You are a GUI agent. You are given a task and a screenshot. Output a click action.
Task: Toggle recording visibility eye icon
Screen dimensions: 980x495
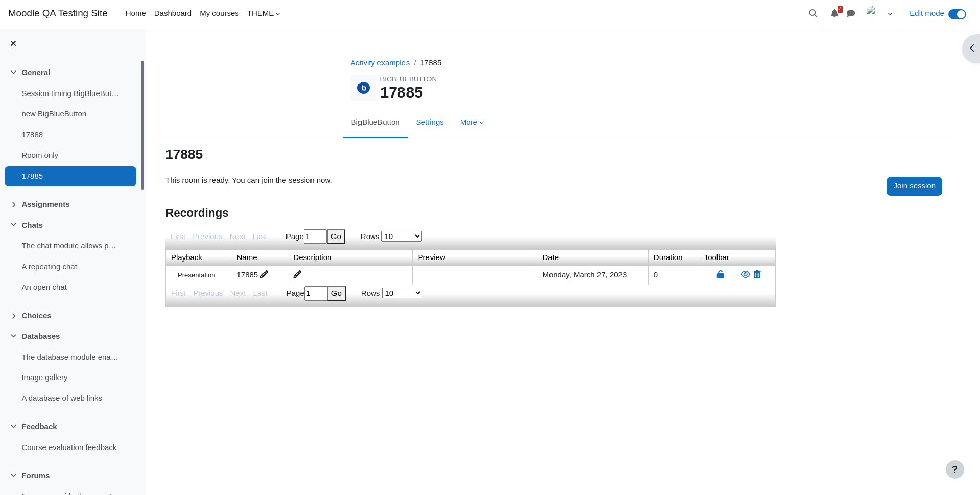[x=745, y=274]
